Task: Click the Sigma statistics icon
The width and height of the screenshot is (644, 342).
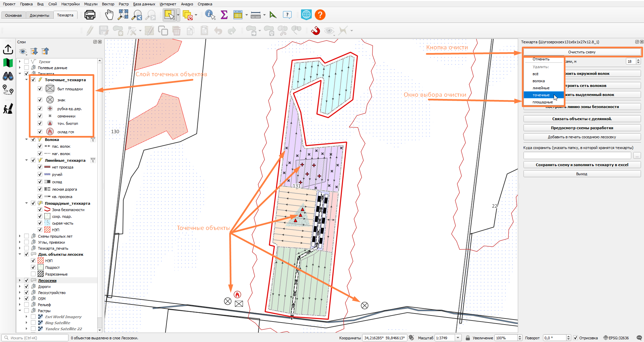Action: click(224, 15)
